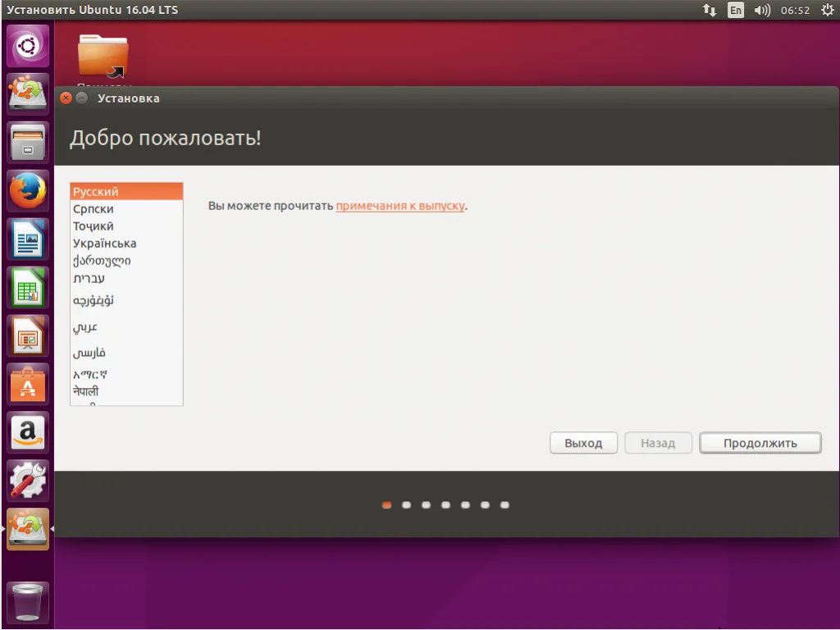
Task: Select Georgian ქართული language
Action: click(126, 261)
